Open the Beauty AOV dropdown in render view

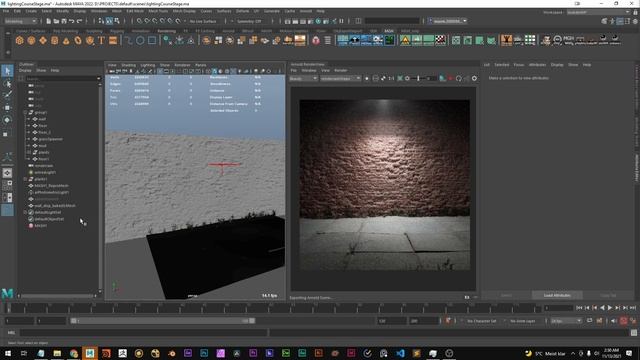(x=303, y=78)
